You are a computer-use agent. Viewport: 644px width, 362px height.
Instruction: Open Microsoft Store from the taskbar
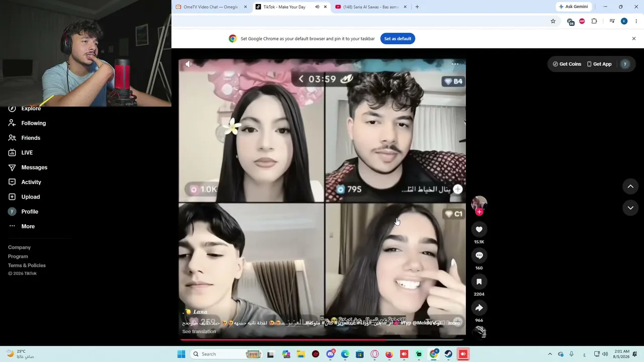tap(360, 354)
